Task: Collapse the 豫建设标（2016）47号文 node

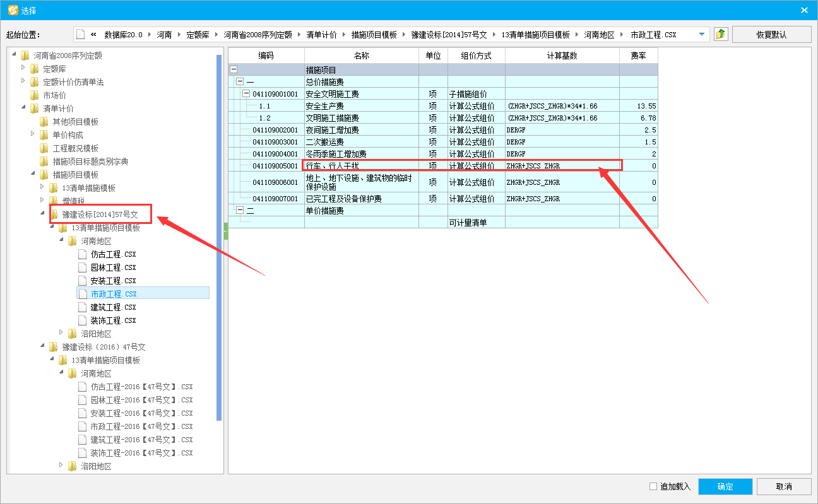Action: coord(43,346)
